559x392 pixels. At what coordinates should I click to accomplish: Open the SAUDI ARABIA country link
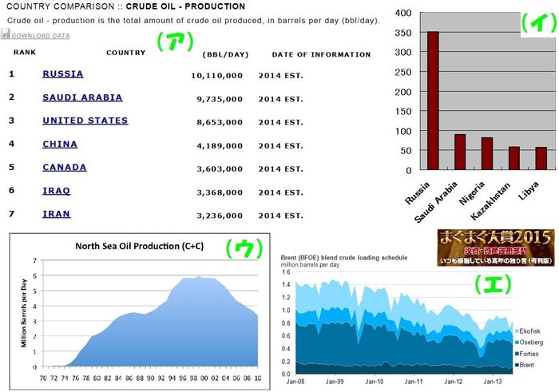click(82, 97)
